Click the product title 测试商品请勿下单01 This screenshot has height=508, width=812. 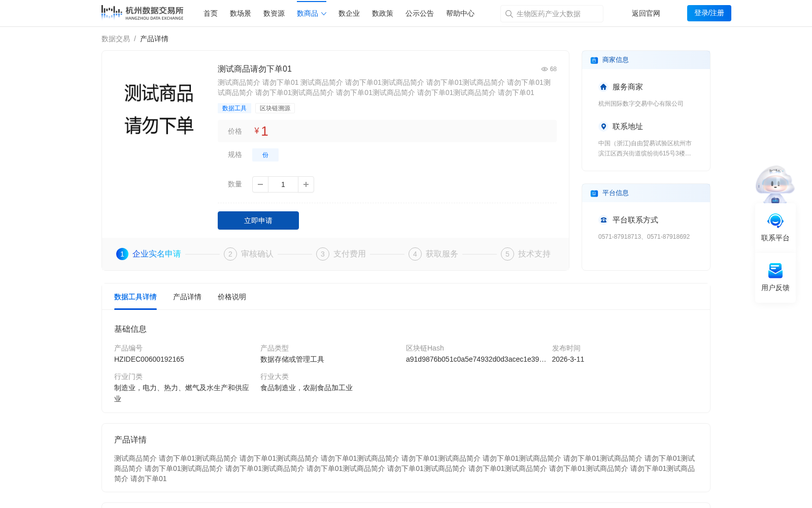255,69
